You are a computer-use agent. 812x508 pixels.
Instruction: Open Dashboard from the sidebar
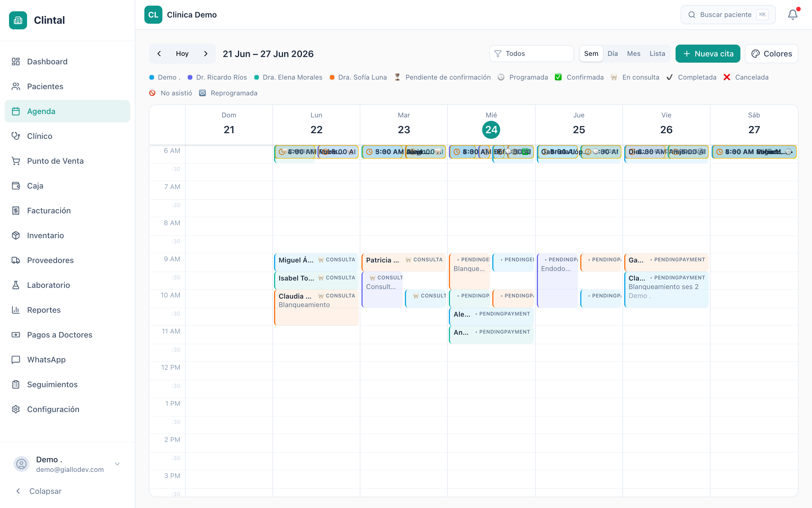click(x=67, y=62)
